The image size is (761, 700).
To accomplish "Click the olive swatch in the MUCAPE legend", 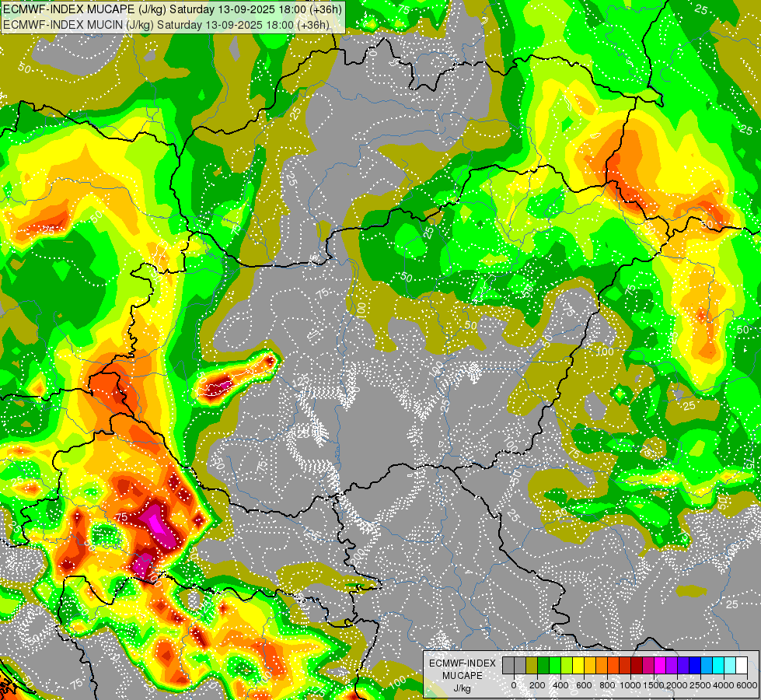I will (x=532, y=666).
